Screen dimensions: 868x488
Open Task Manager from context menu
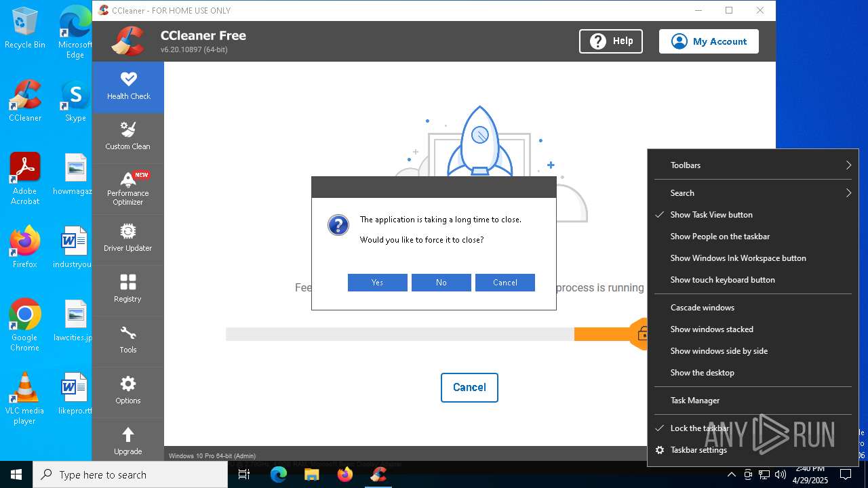pos(753,401)
